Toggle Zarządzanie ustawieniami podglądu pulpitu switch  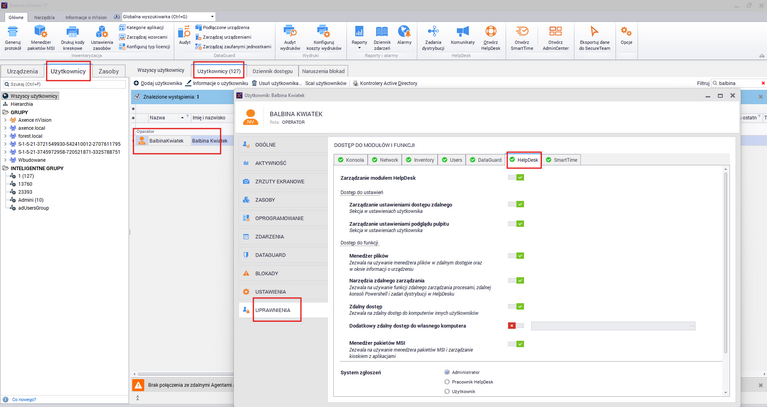point(516,224)
